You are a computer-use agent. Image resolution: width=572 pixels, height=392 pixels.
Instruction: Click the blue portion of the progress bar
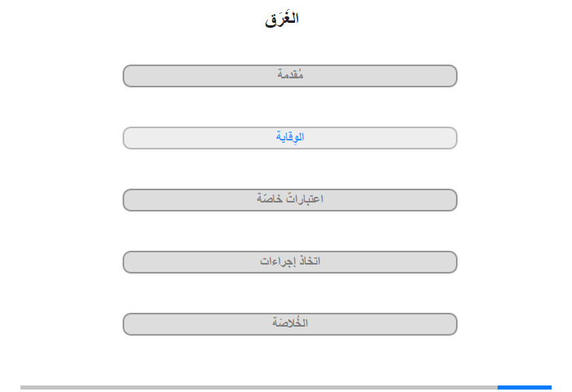pos(525,387)
